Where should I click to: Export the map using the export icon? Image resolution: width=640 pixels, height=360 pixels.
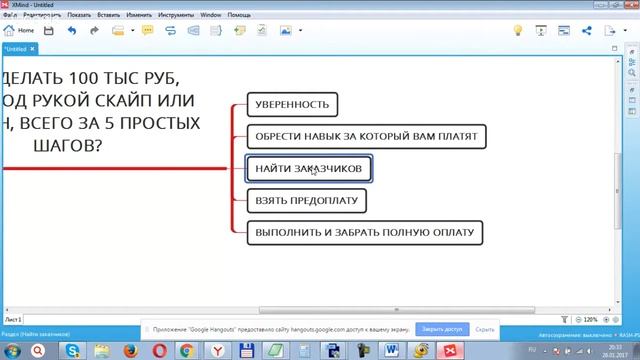(610, 31)
